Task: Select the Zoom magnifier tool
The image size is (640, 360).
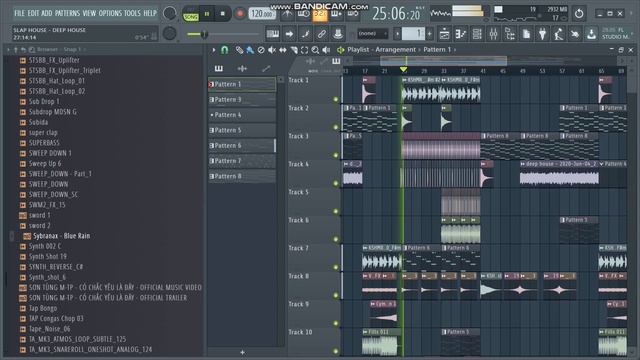Action: [315, 50]
